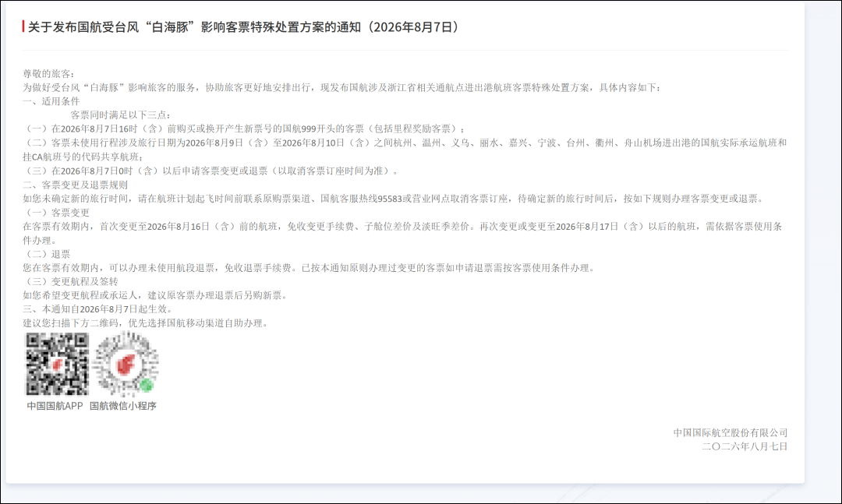This screenshot has height=504, width=842.
Task: Click the subheading （一）客票变更
Action: [x=56, y=213]
